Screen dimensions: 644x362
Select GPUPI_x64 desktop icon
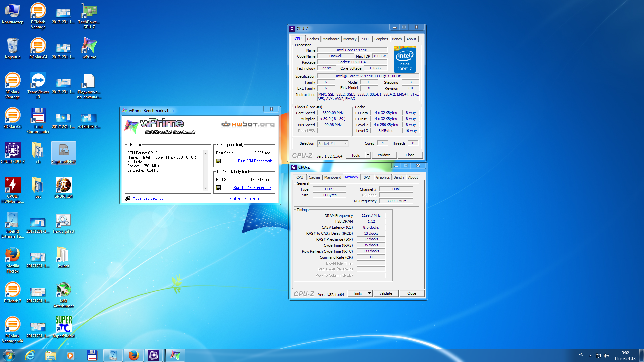click(63, 188)
